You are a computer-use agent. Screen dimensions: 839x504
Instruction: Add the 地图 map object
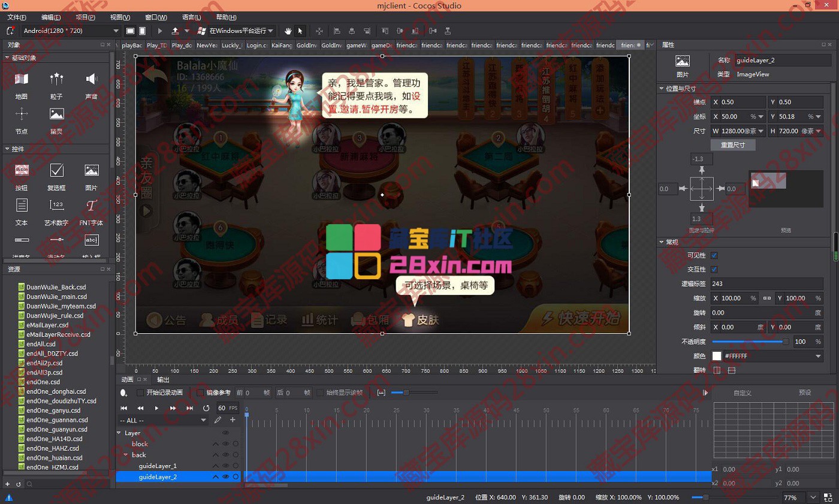22,86
